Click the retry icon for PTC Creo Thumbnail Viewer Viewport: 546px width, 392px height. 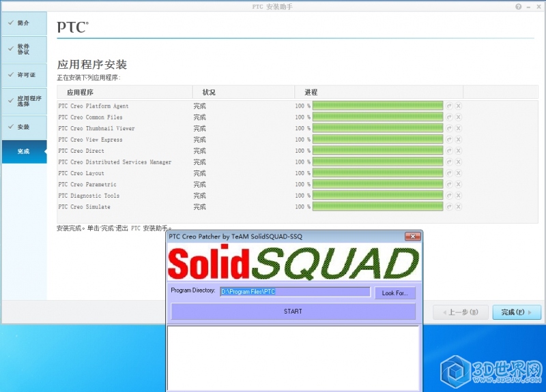pos(449,128)
